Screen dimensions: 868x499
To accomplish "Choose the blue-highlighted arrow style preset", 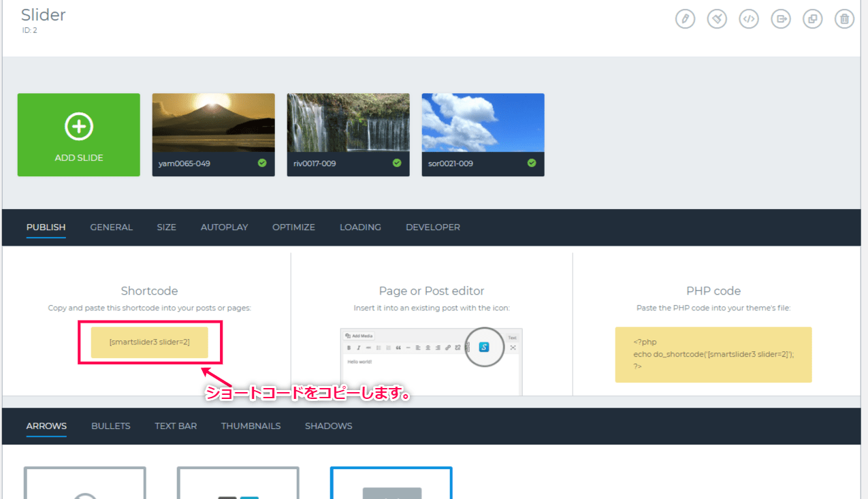I will click(x=391, y=483).
